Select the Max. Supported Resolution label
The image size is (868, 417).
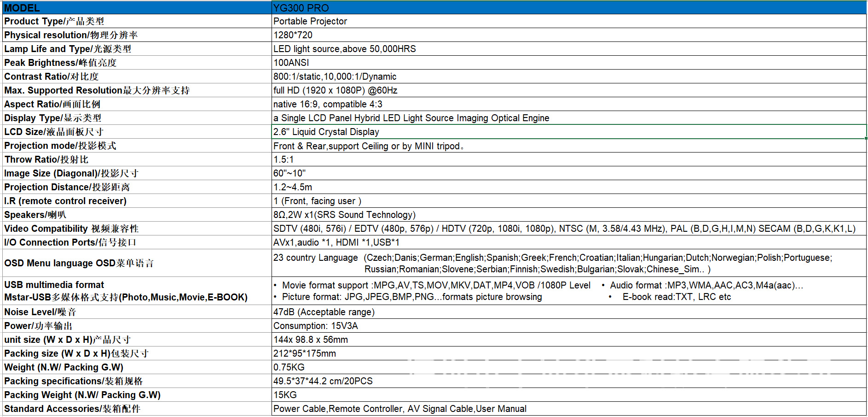[137, 90]
